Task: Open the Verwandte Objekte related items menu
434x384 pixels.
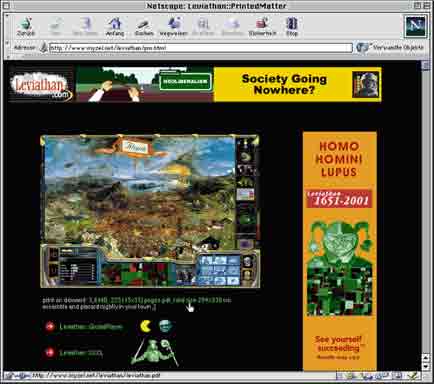Action: coord(390,47)
